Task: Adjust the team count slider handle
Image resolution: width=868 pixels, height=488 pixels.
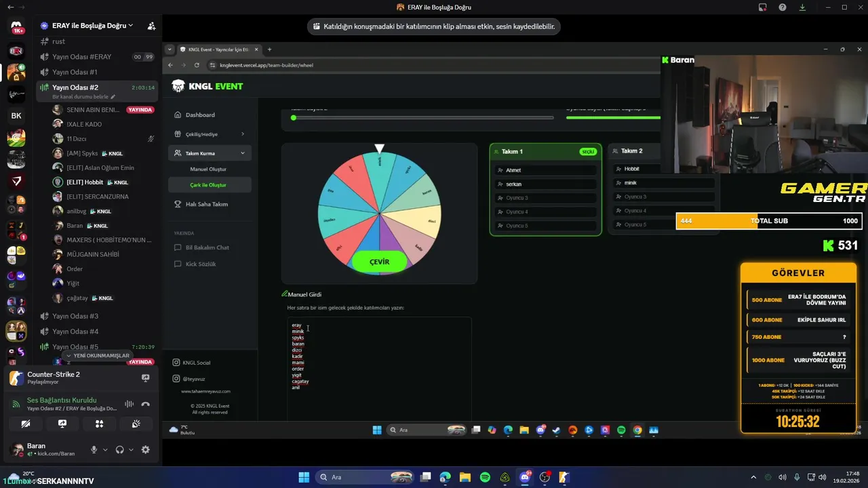Action: click(294, 118)
